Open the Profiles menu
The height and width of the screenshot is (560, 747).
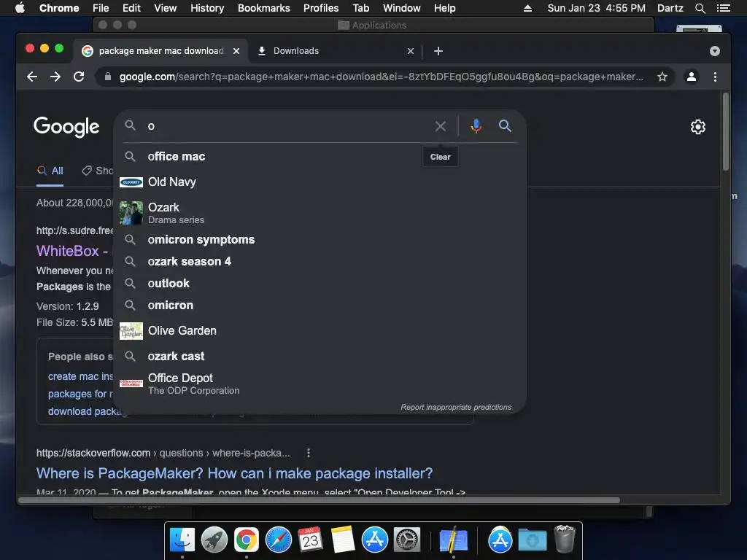pyautogui.click(x=321, y=8)
